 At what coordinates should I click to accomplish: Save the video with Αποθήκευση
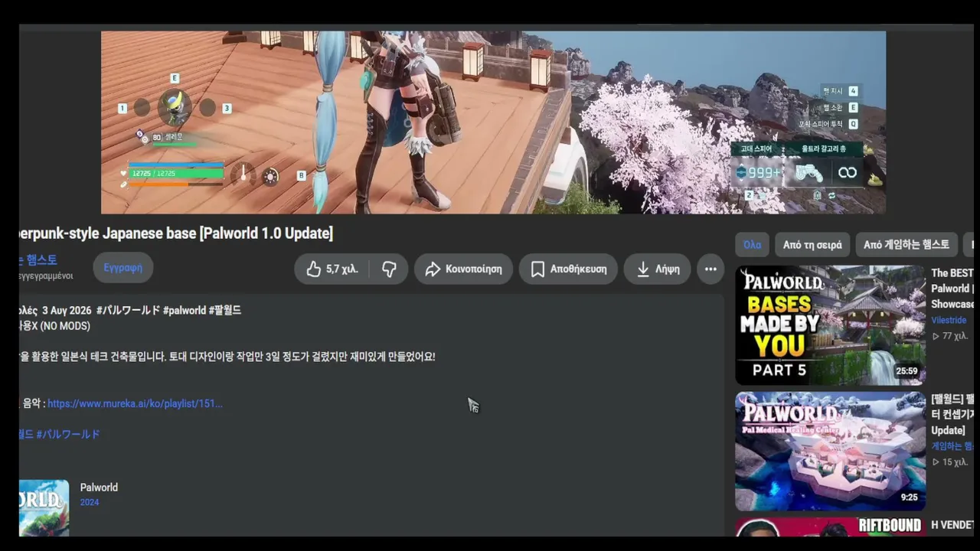(568, 269)
